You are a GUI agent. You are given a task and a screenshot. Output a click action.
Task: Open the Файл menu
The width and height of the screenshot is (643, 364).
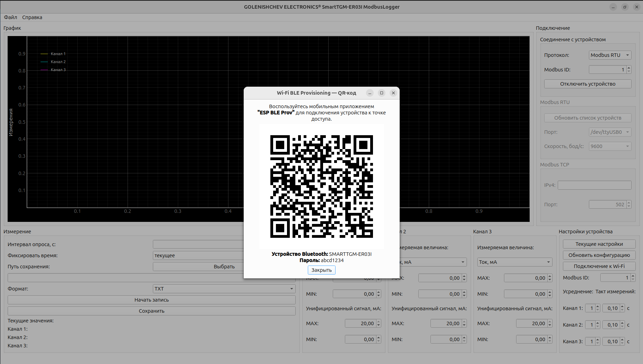click(10, 17)
